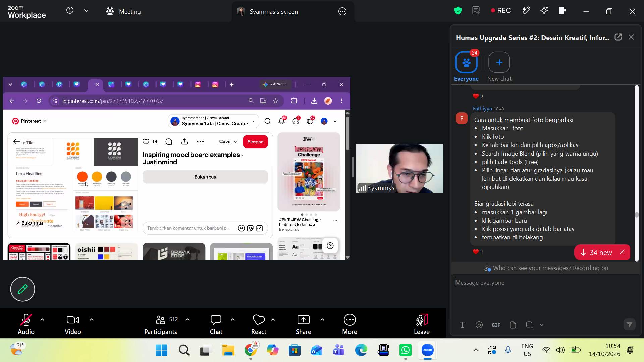Expand the Share options arrow

[322, 320]
